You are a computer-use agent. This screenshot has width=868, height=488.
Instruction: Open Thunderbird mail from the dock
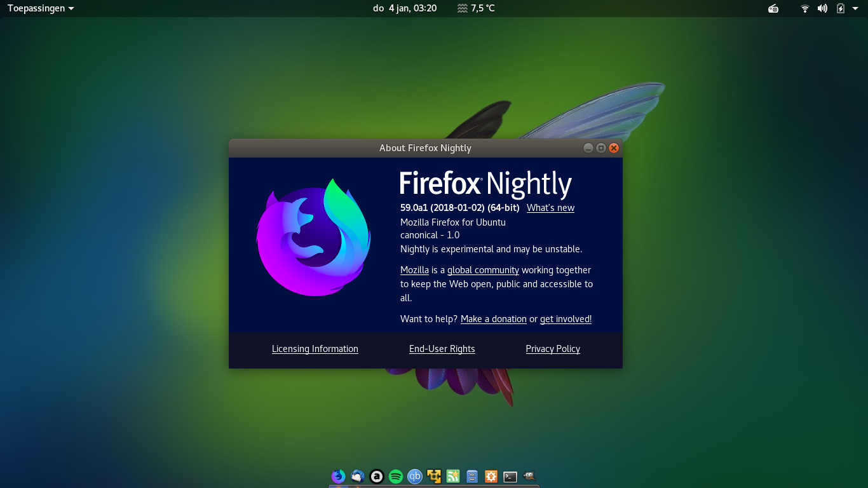(x=358, y=476)
